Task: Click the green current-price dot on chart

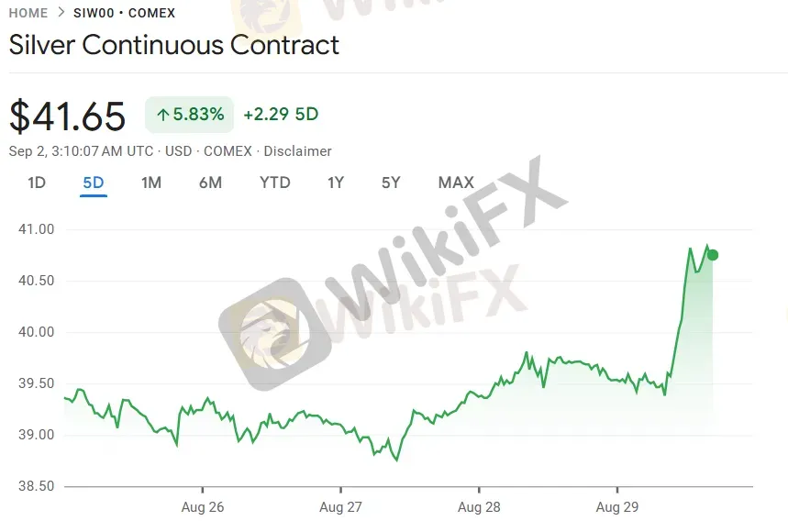Action: tap(713, 255)
